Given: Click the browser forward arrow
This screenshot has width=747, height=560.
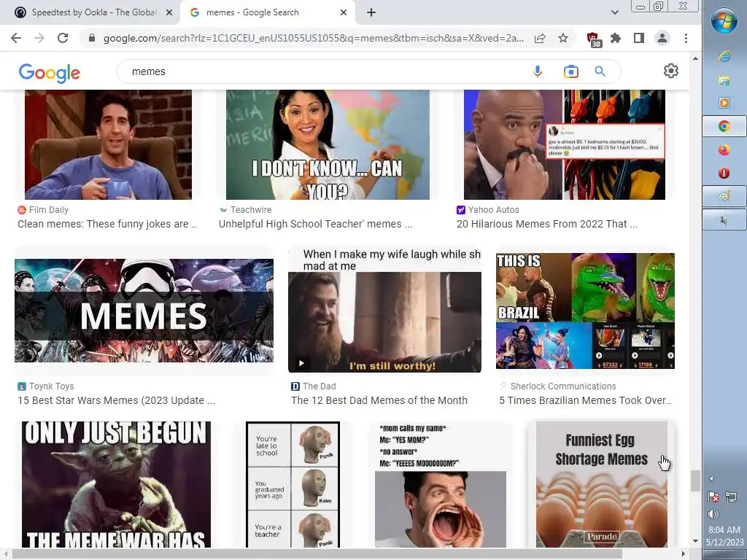Looking at the screenshot, I should pos(39,38).
